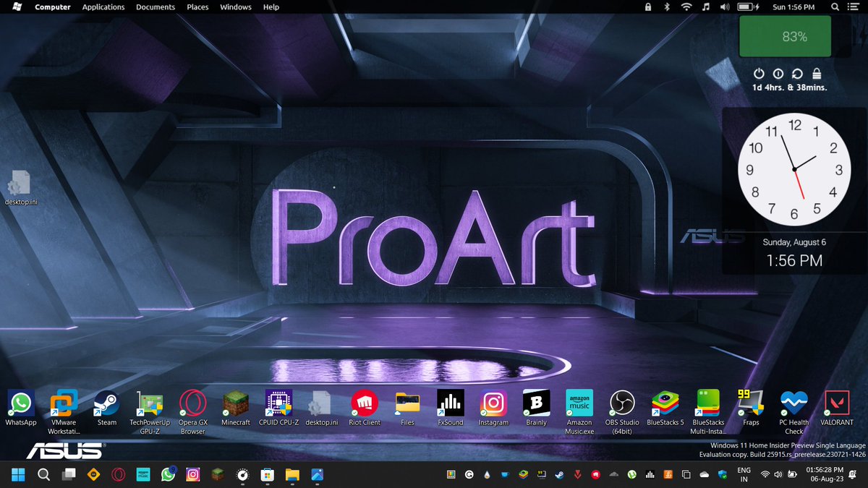Toggle Bluetooth in the top bar

click(x=666, y=7)
